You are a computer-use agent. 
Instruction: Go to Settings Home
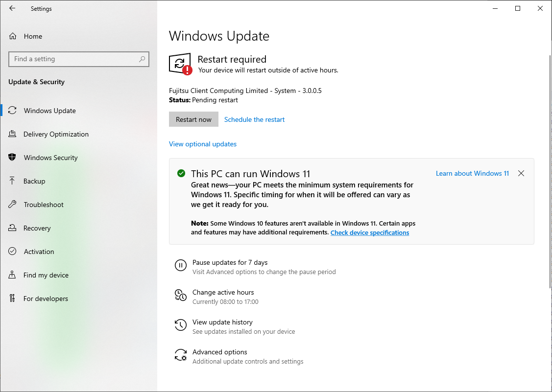33,36
